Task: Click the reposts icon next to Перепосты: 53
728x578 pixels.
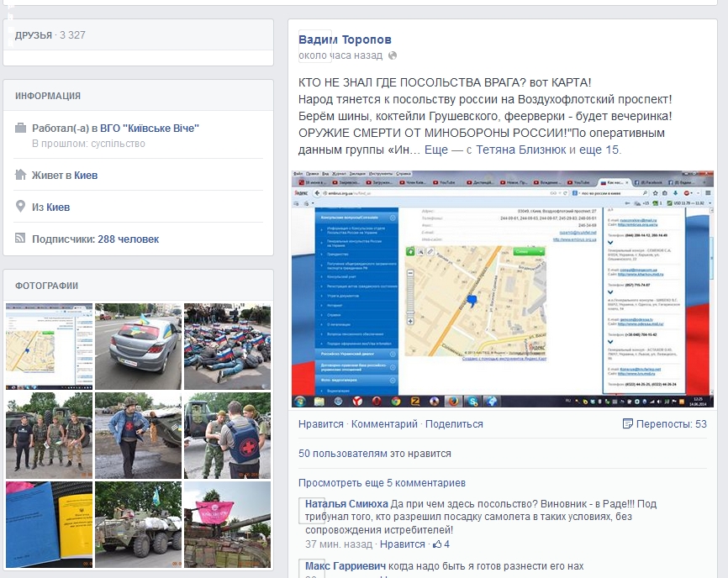Action: pyautogui.click(x=628, y=423)
